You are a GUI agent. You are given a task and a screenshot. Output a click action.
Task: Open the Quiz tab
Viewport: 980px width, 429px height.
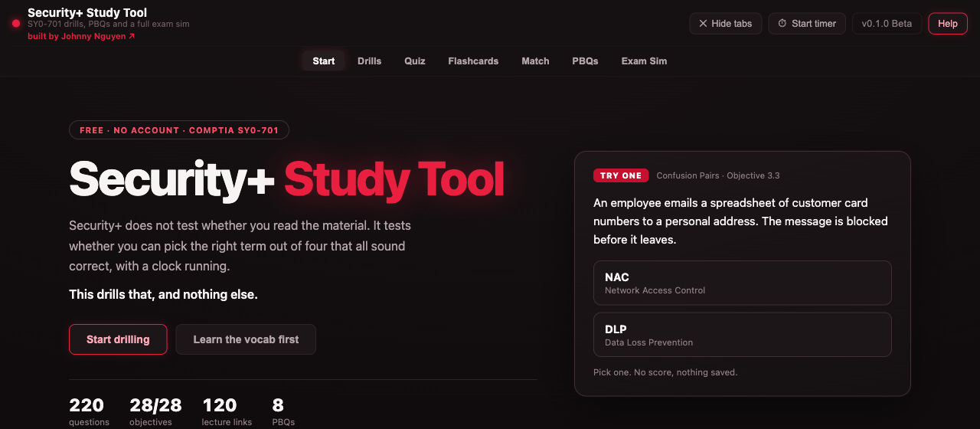tap(415, 61)
